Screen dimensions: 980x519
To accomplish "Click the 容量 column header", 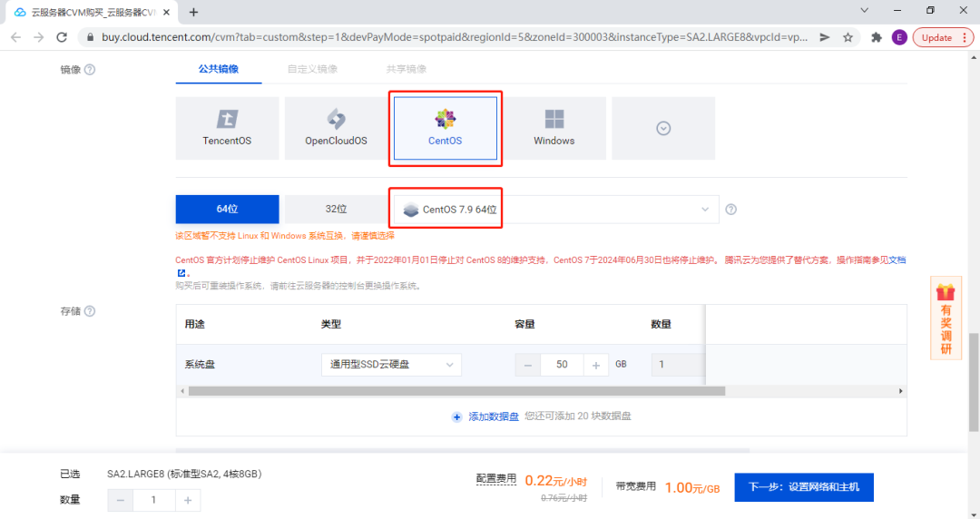I will 525,324.
